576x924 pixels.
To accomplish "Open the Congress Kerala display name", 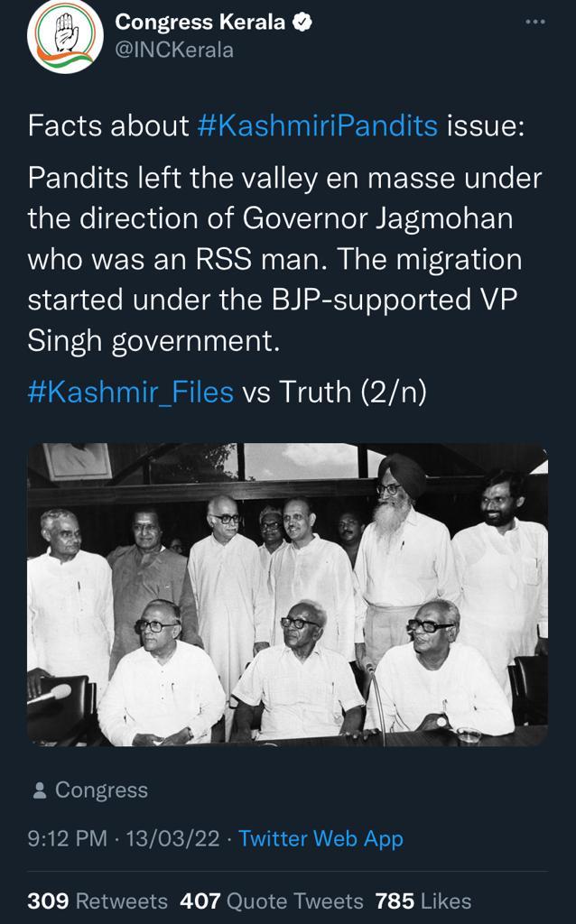I will tap(200, 23).
